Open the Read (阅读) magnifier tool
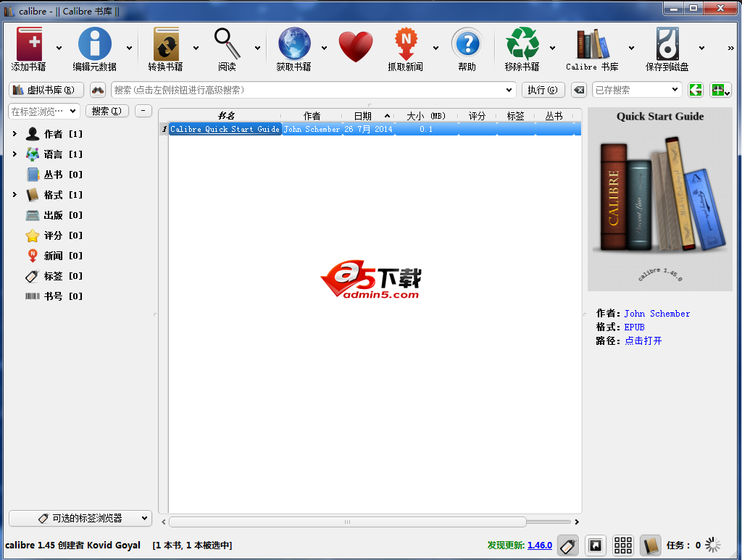Screen dimensions: 742x560 pyautogui.click(x=227, y=43)
